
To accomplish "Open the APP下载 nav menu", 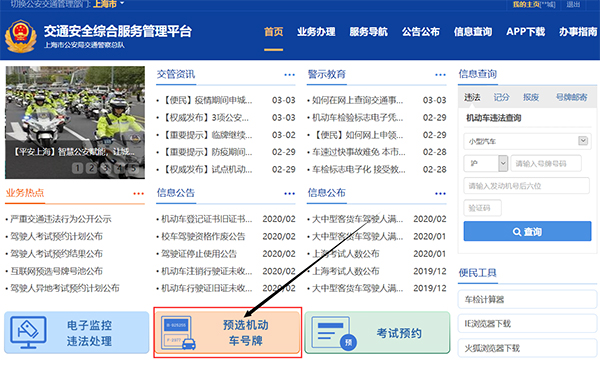I will [525, 32].
